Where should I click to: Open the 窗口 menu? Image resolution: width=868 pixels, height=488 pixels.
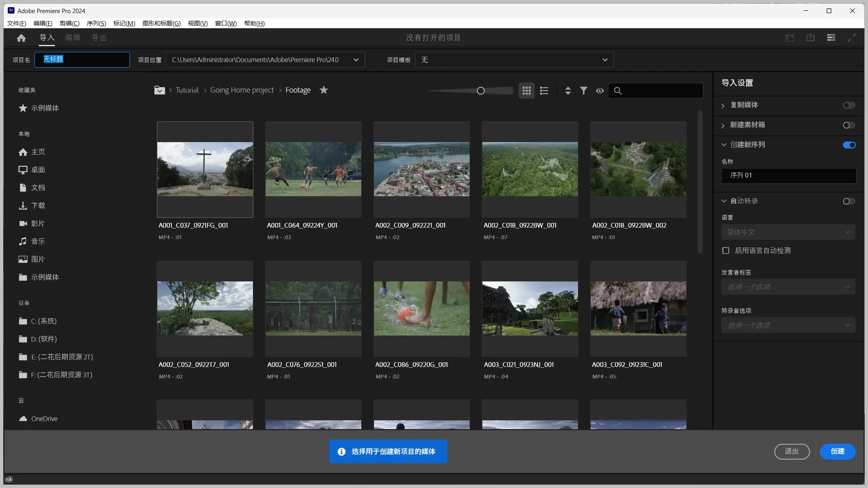click(225, 23)
